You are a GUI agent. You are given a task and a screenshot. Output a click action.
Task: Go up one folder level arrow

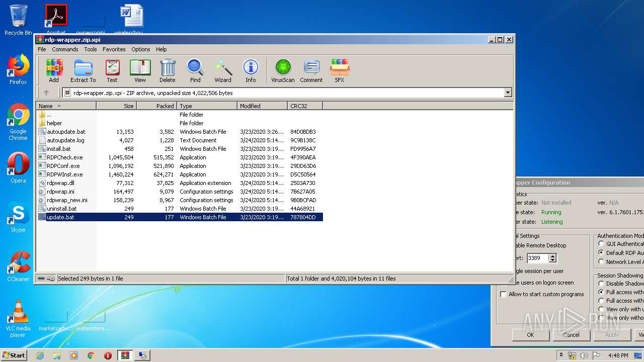46,93
